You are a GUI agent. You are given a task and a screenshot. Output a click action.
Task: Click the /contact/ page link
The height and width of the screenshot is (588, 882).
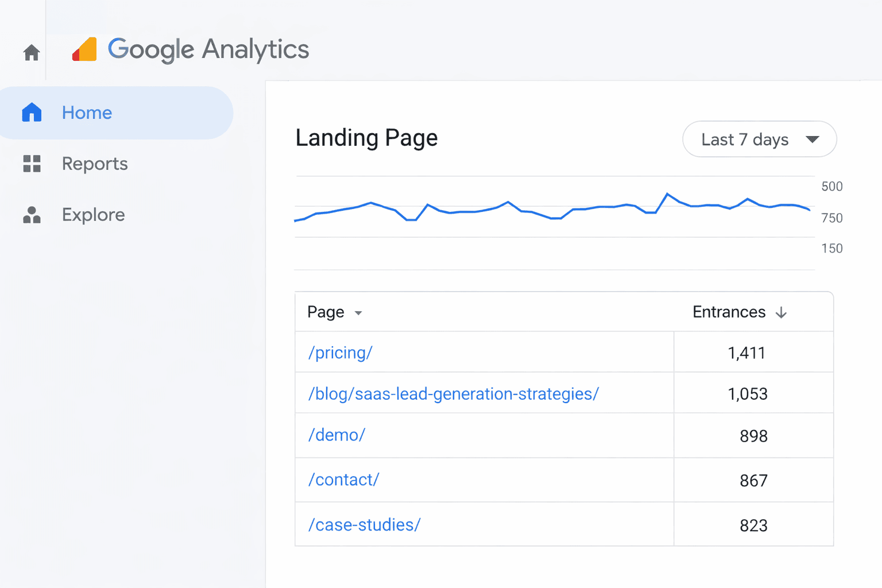click(343, 479)
